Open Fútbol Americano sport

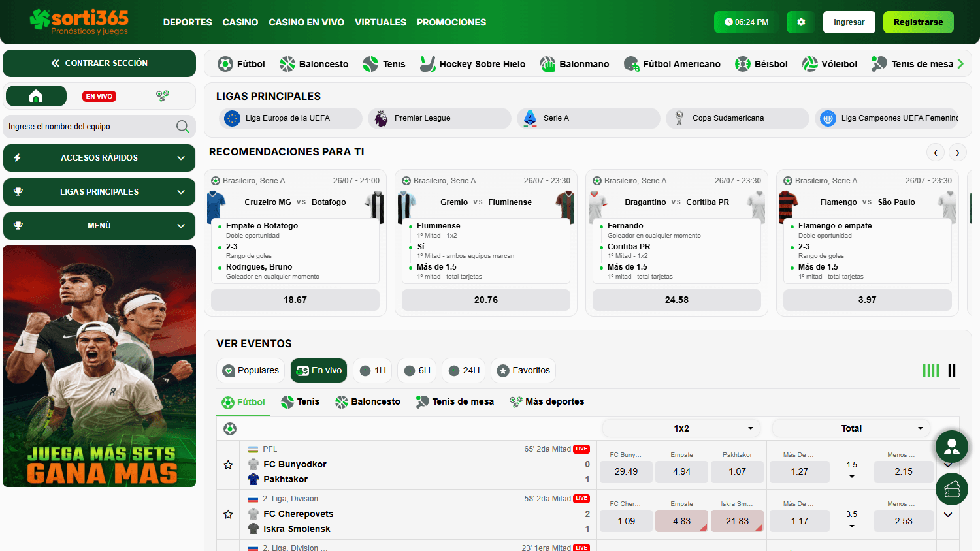(672, 64)
